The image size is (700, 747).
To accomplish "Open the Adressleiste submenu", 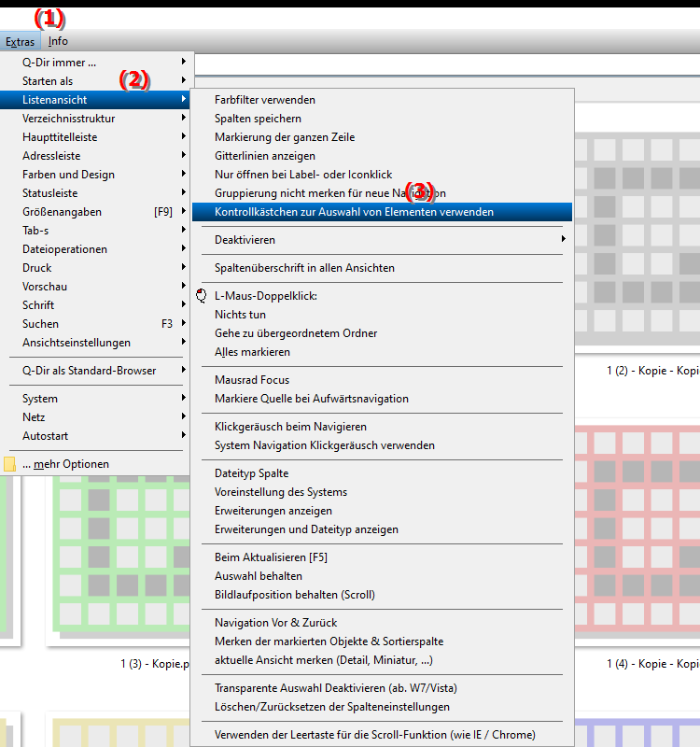I will pos(95,156).
